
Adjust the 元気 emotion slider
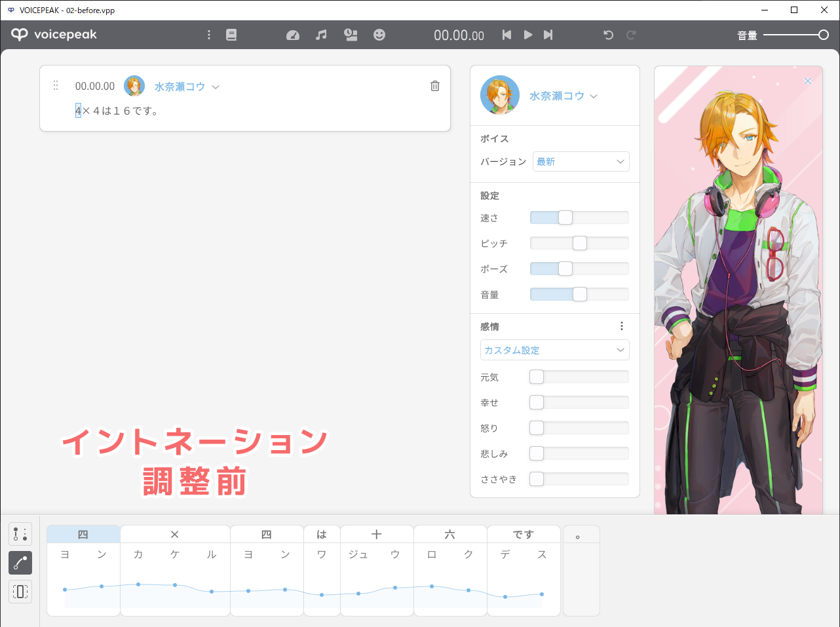pyautogui.click(x=579, y=377)
